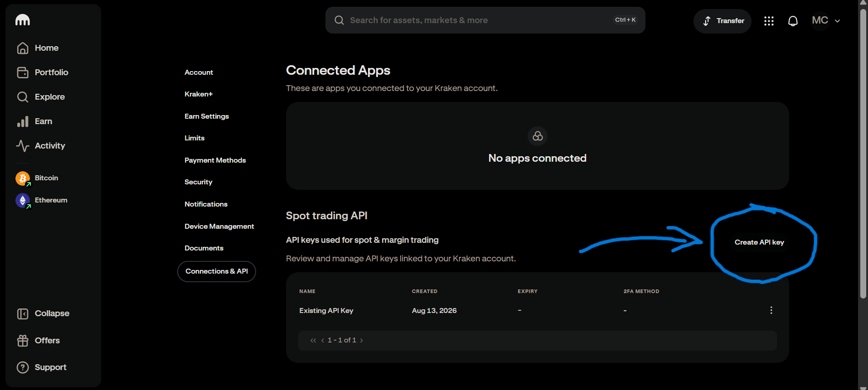
Task: Click the MC avatar
Action: tap(820, 20)
